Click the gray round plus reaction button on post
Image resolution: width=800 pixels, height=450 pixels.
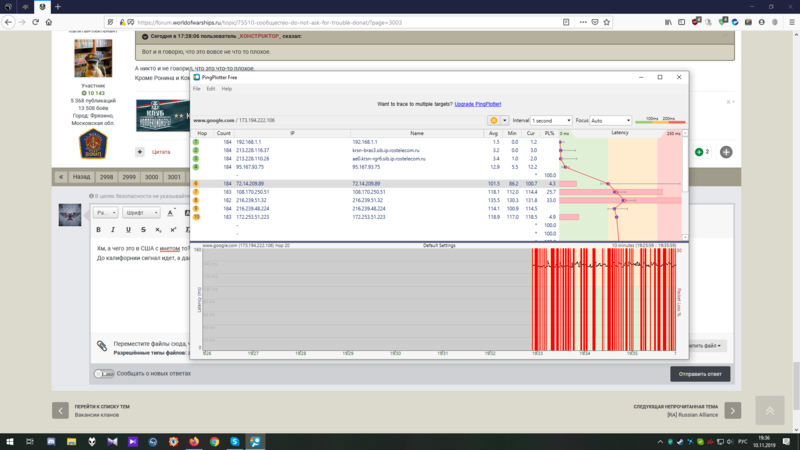726,152
